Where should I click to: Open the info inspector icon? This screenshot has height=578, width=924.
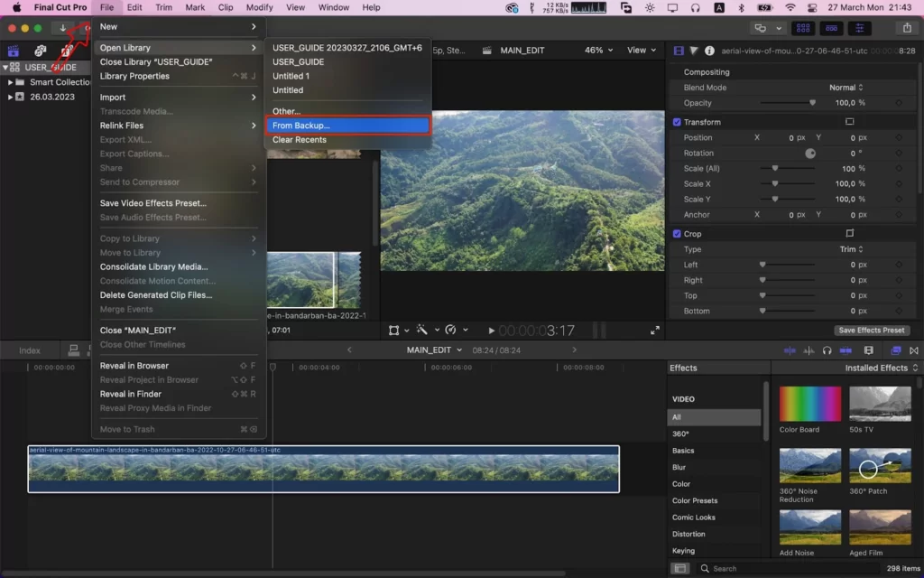tap(709, 51)
